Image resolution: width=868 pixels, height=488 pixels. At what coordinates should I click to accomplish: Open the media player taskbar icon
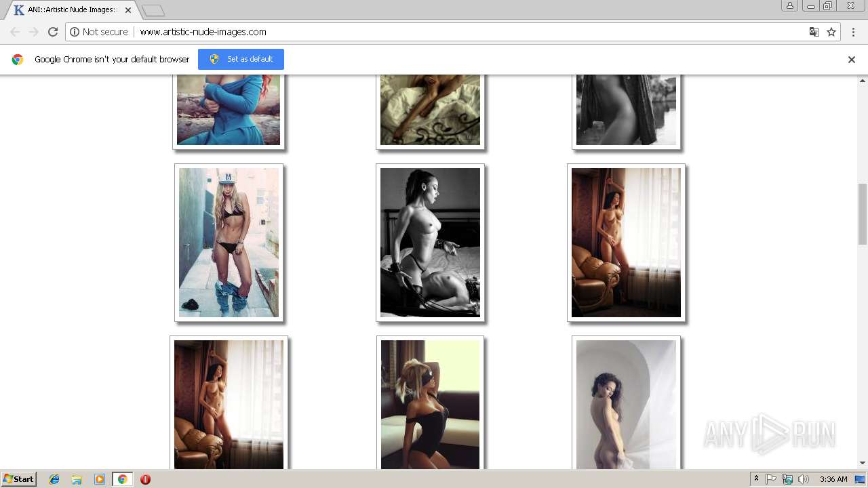click(x=100, y=479)
